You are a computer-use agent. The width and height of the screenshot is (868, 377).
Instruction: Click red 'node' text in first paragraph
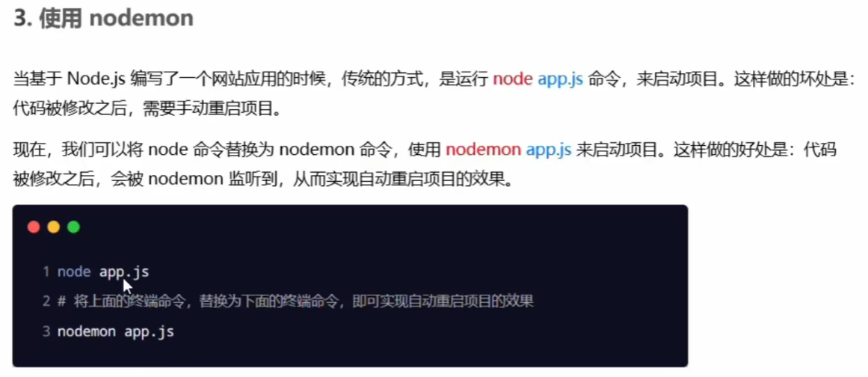[x=513, y=79]
